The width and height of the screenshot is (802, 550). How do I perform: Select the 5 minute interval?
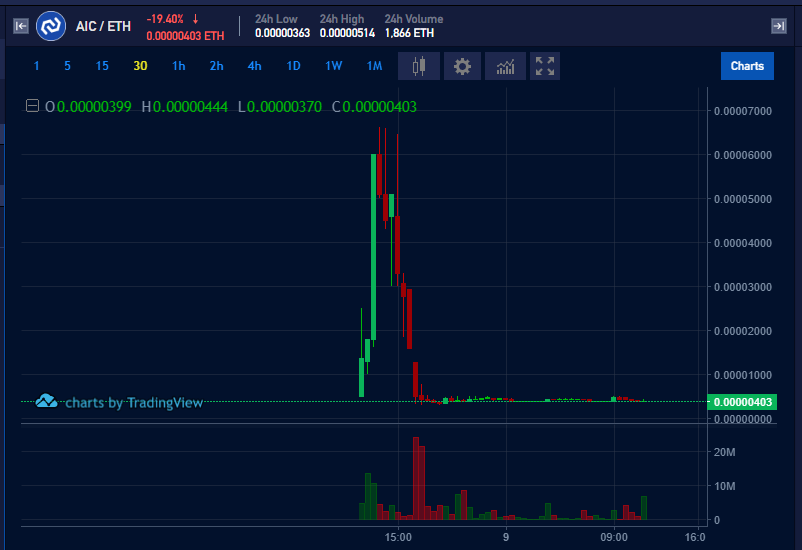[x=68, y=67]
